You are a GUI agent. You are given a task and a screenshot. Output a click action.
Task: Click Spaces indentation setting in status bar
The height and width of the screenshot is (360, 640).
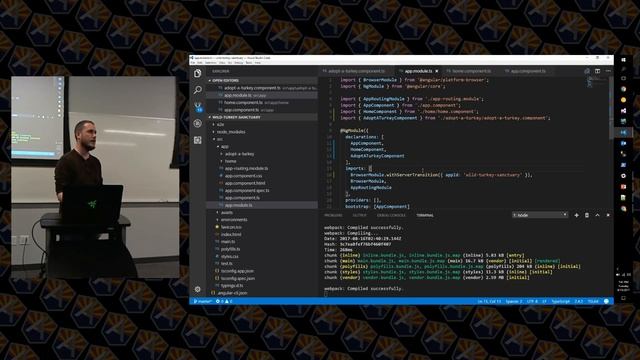pos(513,301)
